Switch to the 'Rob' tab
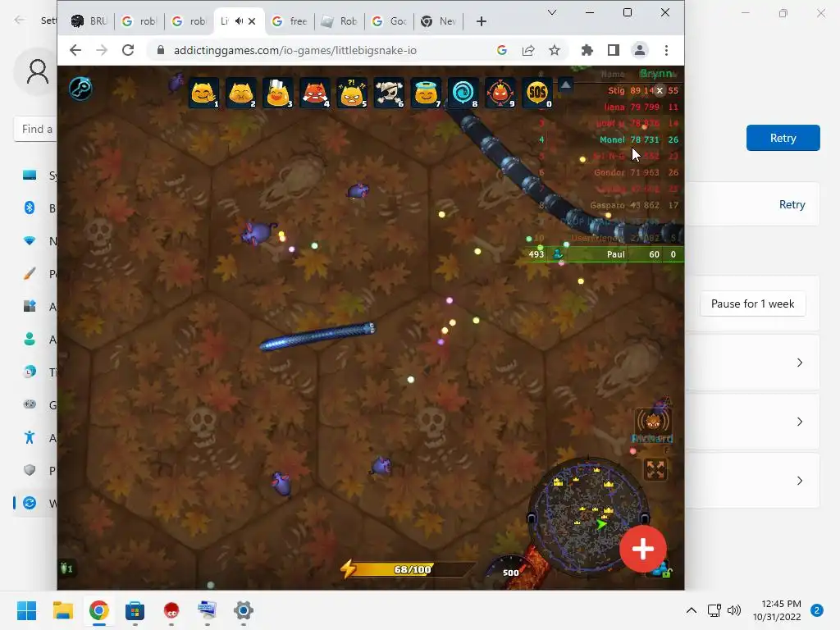Viewport: 840px width, 630px height. (x=340, y=21)
